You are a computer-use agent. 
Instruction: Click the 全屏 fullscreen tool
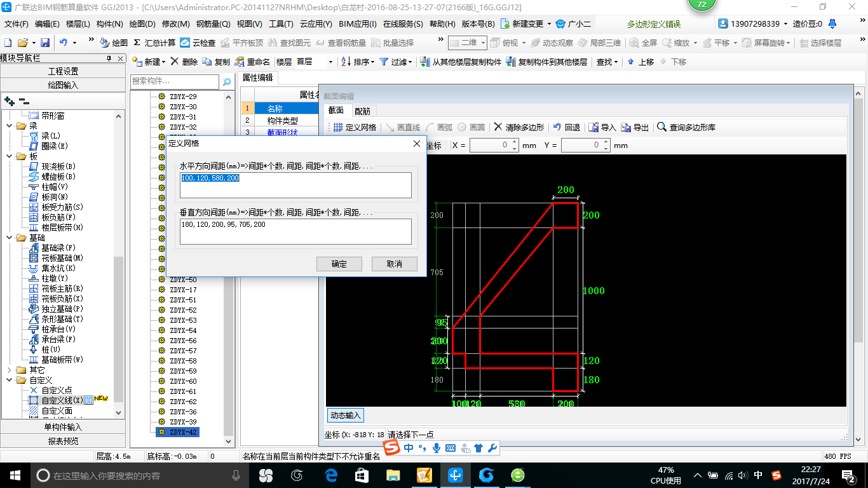[x=643, y=43]
